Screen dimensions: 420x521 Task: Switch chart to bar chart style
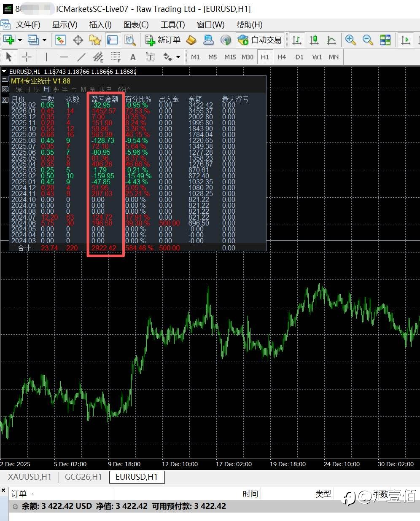coord(297,40)
